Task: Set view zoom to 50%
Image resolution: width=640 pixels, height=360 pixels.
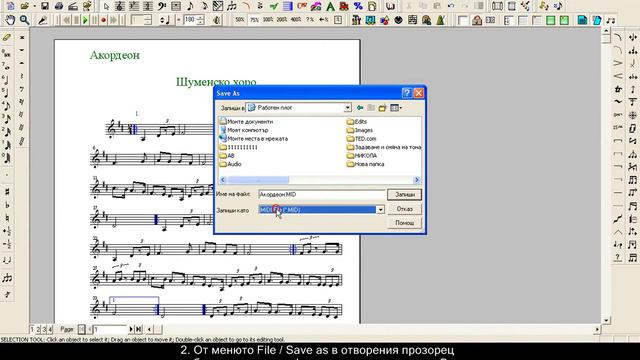Action: click(240, 20)
